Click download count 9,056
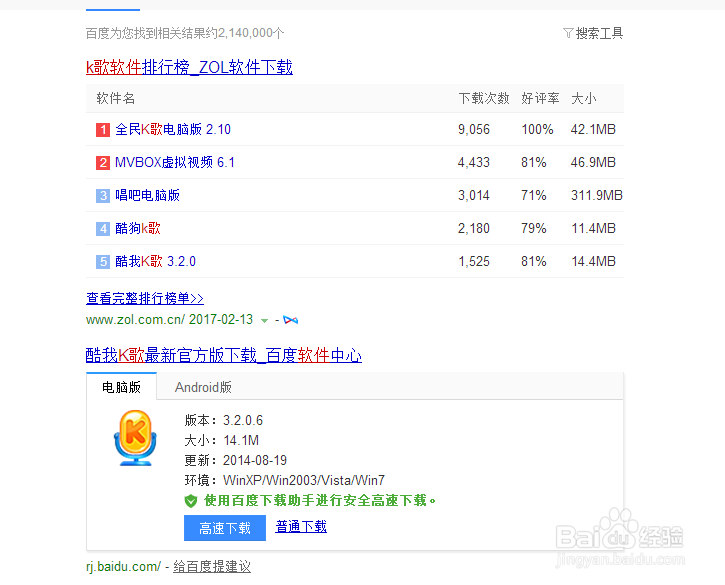This screenshot has height=585, width=725. (x=474, y=129)
